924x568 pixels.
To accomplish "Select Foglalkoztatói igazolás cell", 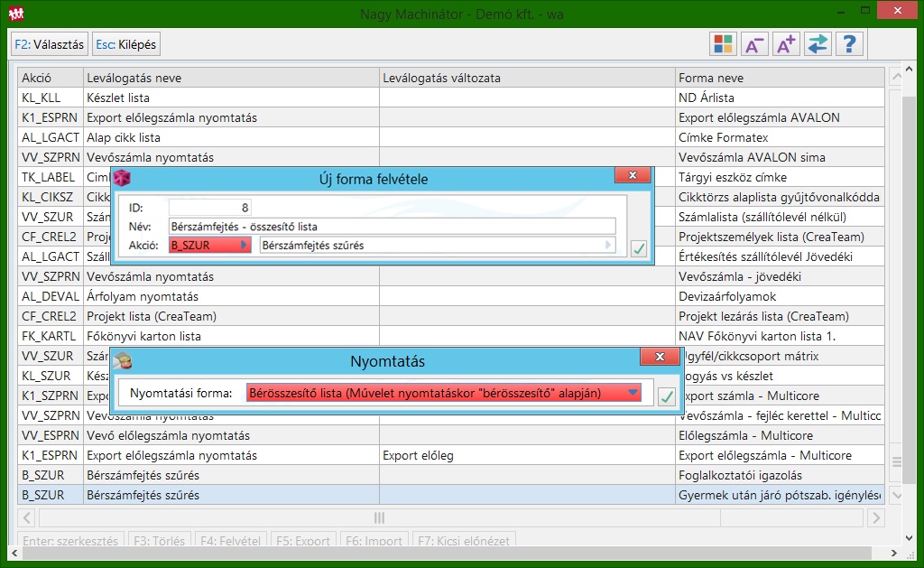I will point(780,475).
